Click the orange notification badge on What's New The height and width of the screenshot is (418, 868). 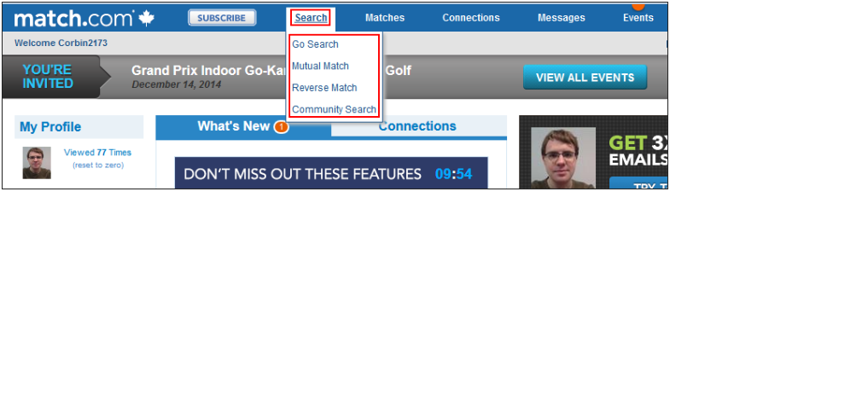point(281,127)
